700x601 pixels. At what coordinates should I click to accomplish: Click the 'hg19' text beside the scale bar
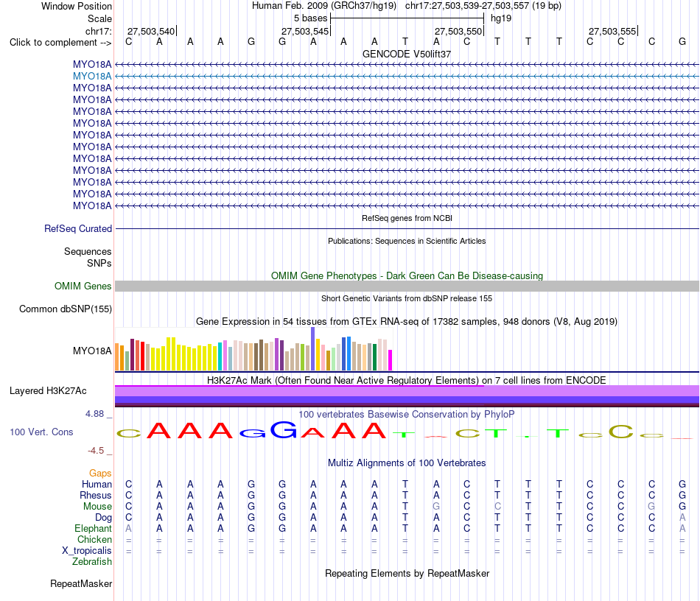(501, 18)
